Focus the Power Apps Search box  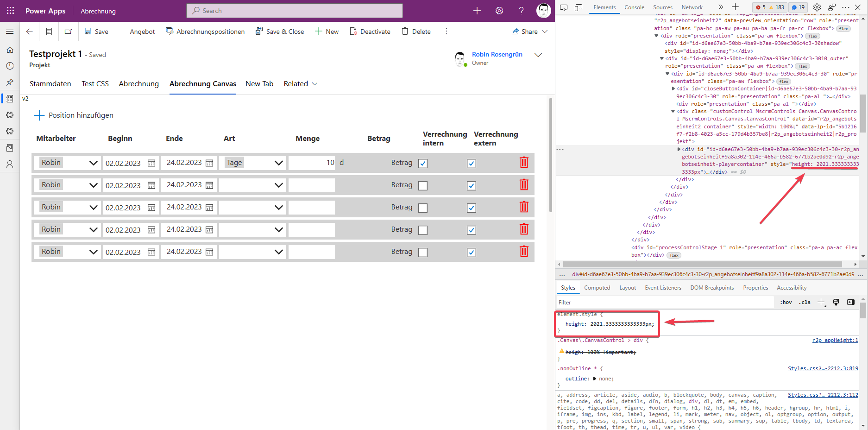pyautogui.click(x=295, y=11)
